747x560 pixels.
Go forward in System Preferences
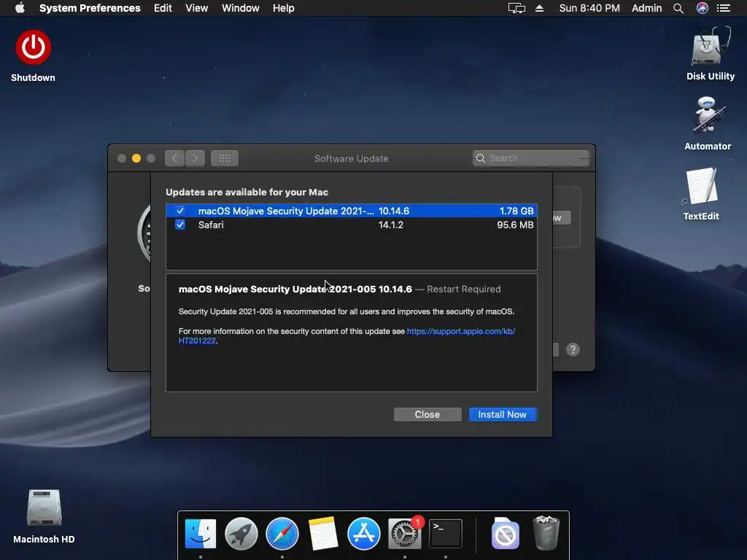[x=196, y=158]
